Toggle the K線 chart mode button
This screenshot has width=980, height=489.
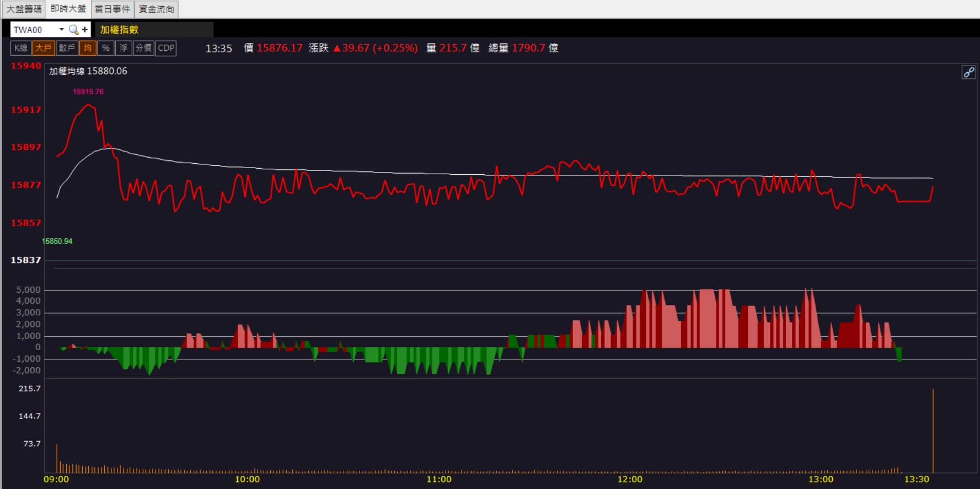(20, 48)
